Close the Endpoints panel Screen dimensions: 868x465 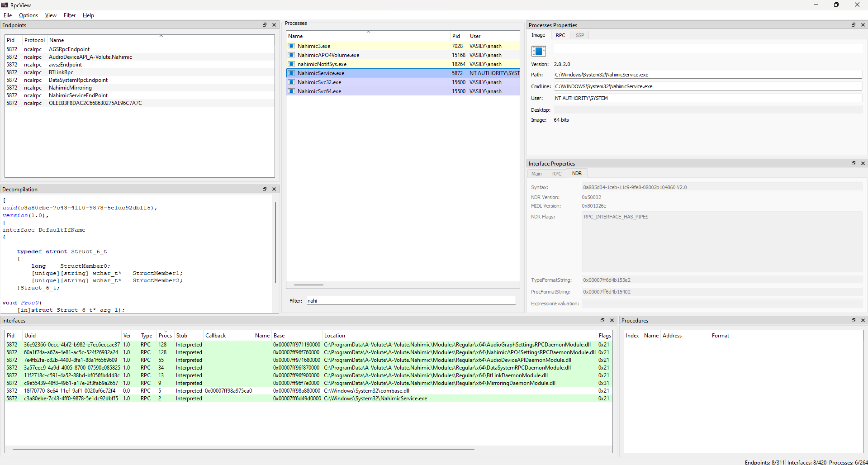click(274, 25)
